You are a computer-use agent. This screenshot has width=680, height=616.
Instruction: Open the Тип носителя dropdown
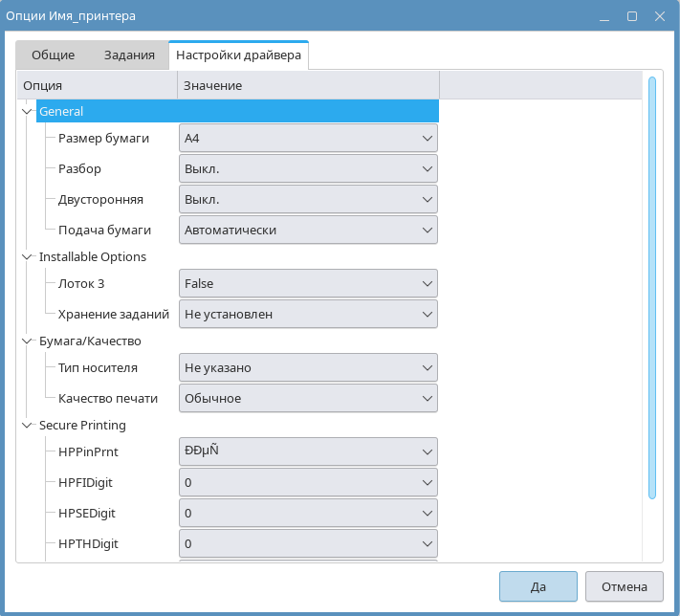(308, 367)
